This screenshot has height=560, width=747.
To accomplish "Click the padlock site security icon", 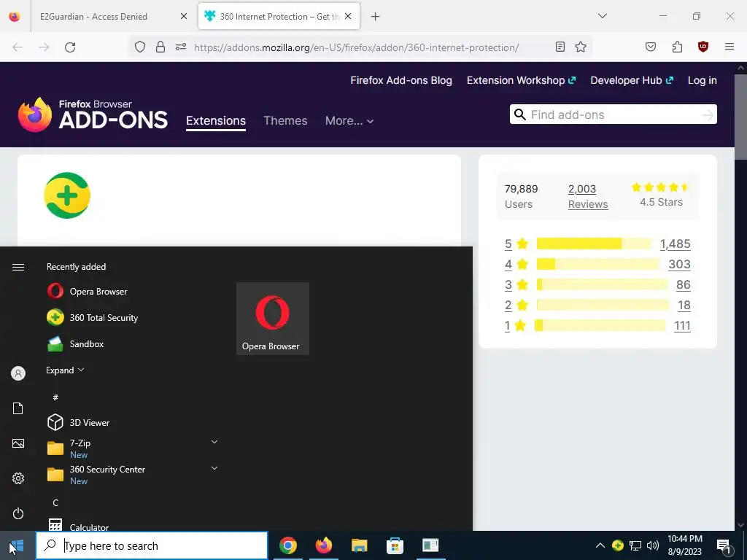I will (160, 47).
